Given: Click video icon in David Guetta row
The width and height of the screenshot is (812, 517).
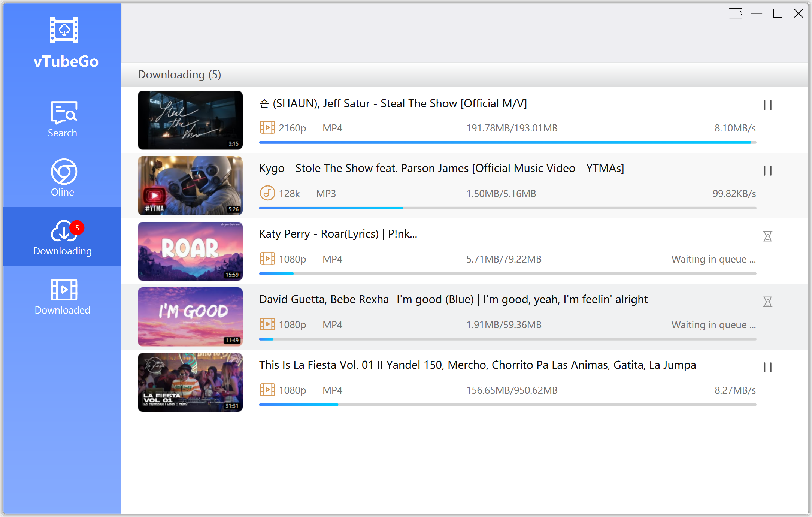Looking at the screenshot, I should coord(267,324).
